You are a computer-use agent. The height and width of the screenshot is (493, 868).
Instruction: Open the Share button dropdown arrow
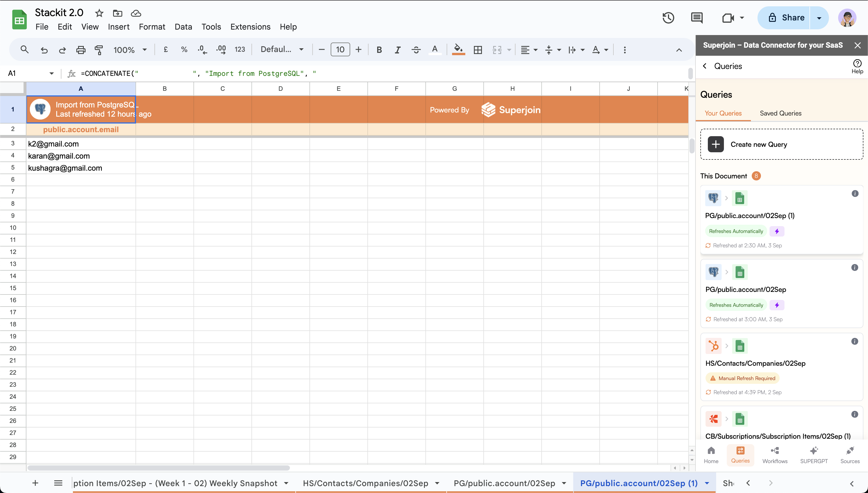(x=819, y=18)
